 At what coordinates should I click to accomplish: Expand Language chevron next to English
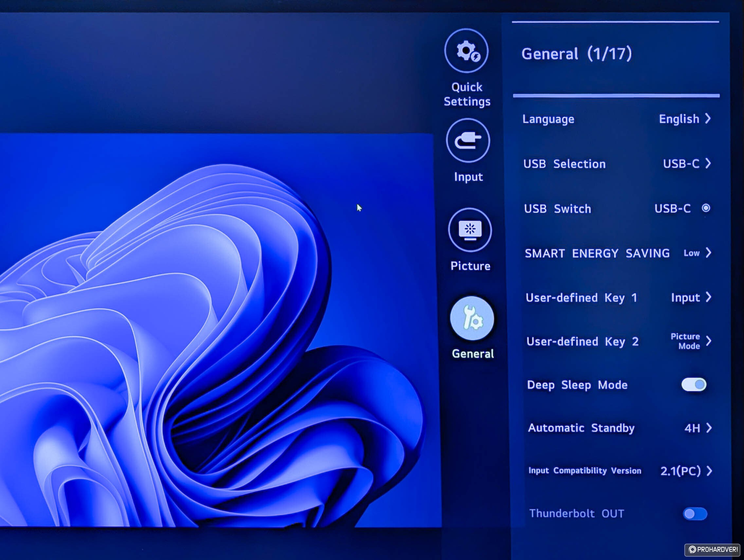coord(708,118)
